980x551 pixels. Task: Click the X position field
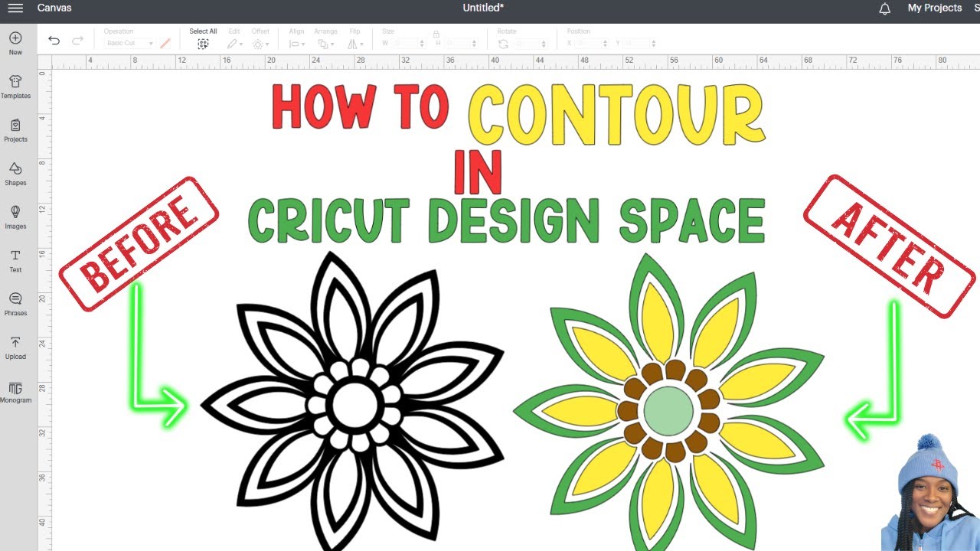click(x=590, y=44)
